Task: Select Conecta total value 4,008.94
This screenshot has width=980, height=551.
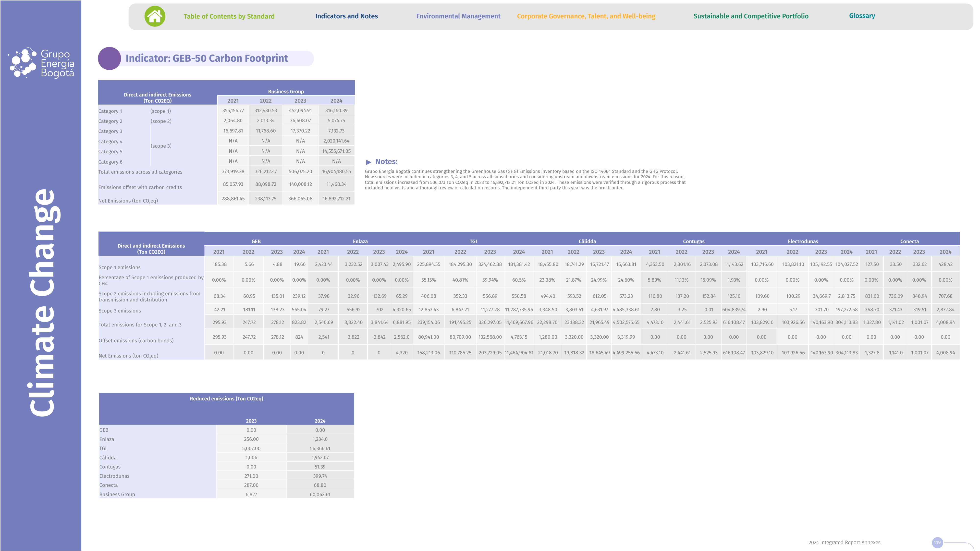Action: coord(945,322)
